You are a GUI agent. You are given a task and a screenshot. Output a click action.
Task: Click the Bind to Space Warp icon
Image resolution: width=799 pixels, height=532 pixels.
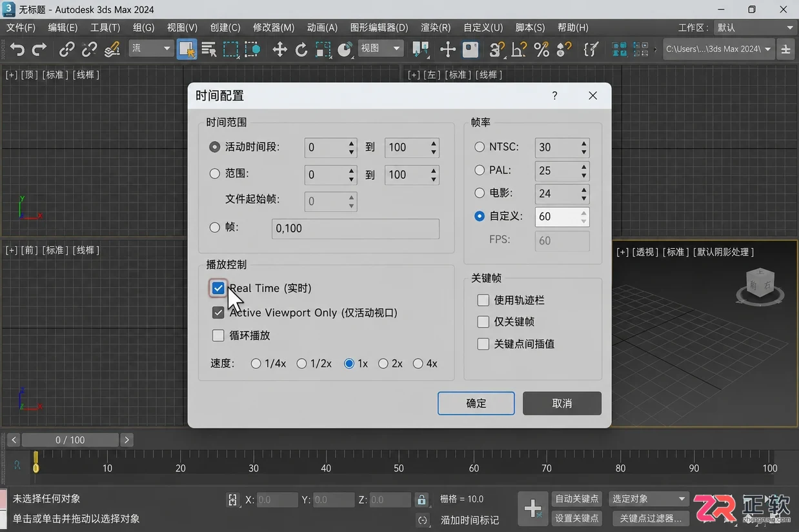[x=112, y=50]
